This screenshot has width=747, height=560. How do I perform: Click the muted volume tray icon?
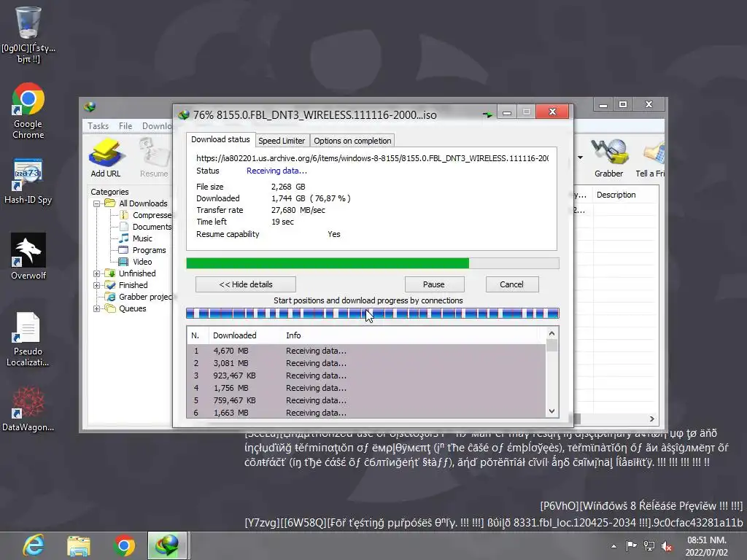point(667,546)
